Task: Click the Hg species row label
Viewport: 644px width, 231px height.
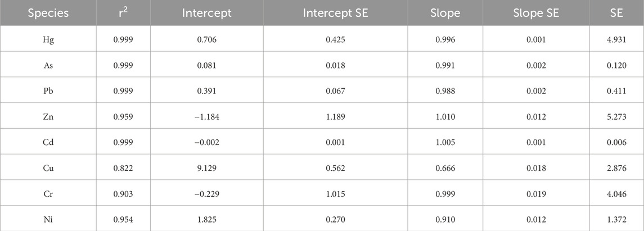Action: point(42,38)
